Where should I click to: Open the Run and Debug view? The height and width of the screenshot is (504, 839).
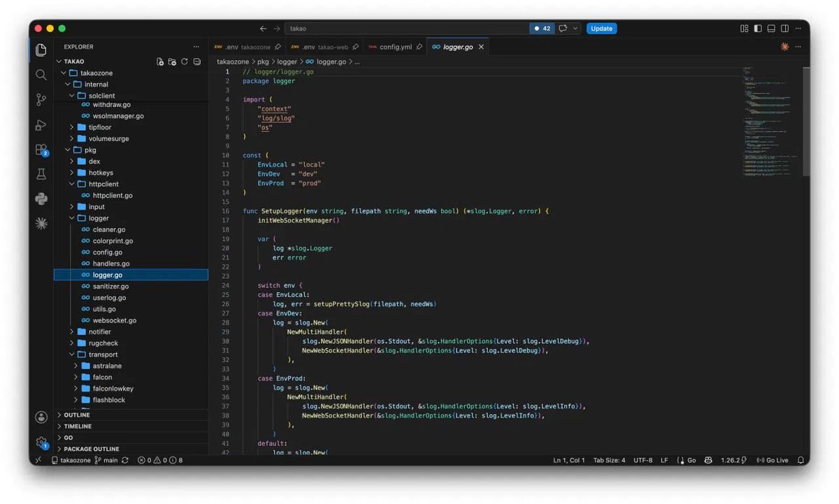(41, 125)
